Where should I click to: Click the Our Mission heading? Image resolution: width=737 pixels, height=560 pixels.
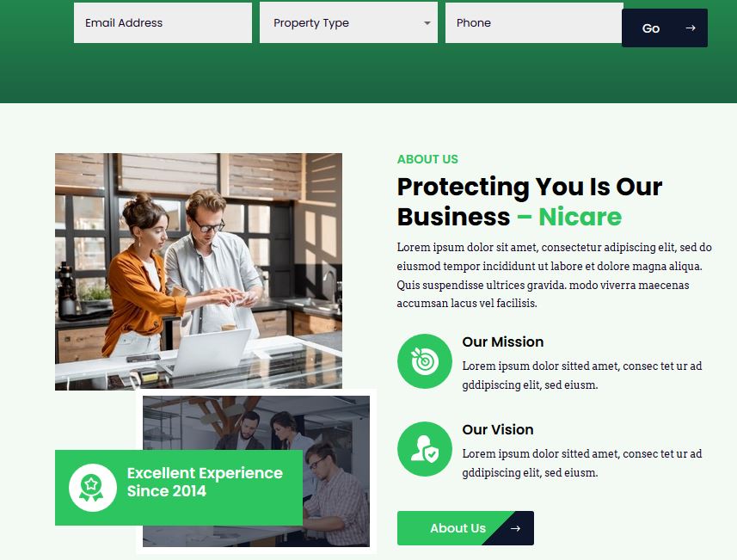pyautogui.click(x=502, y=342)
